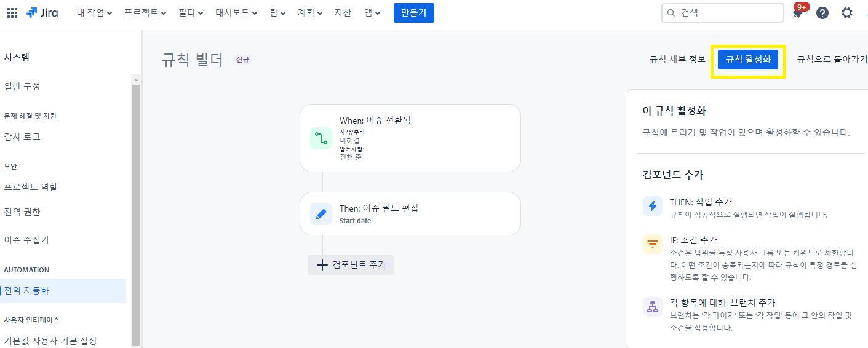The image size is (868, 348).
Task: Click the 규칙 세부 정보 link
Action: click(677, 60)
